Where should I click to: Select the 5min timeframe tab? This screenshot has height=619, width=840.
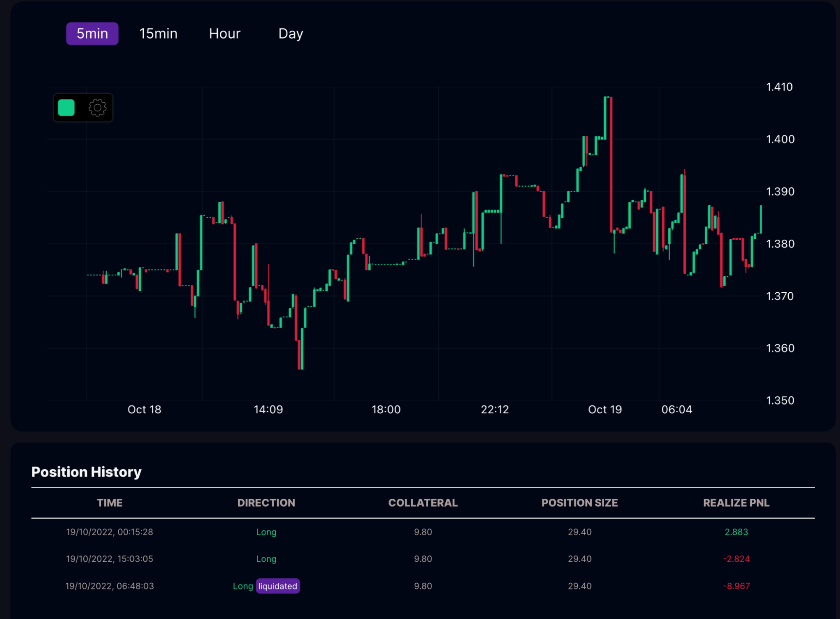point(92,34)
